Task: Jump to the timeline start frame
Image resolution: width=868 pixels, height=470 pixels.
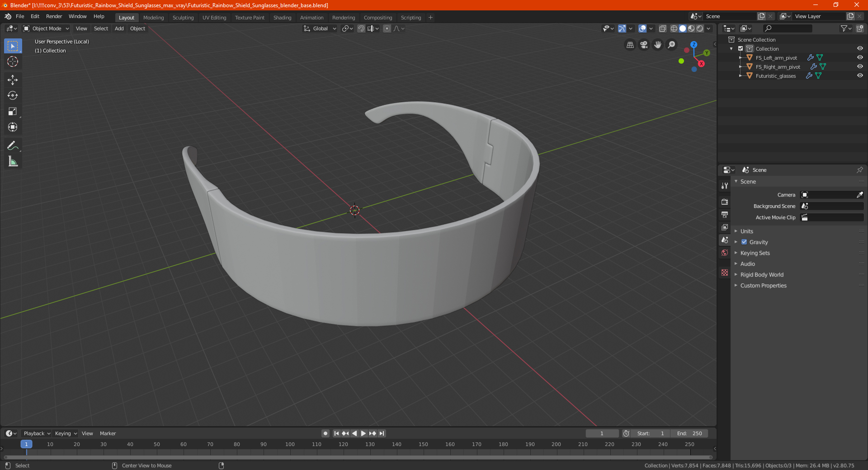Action: click(x=336, y=433)
